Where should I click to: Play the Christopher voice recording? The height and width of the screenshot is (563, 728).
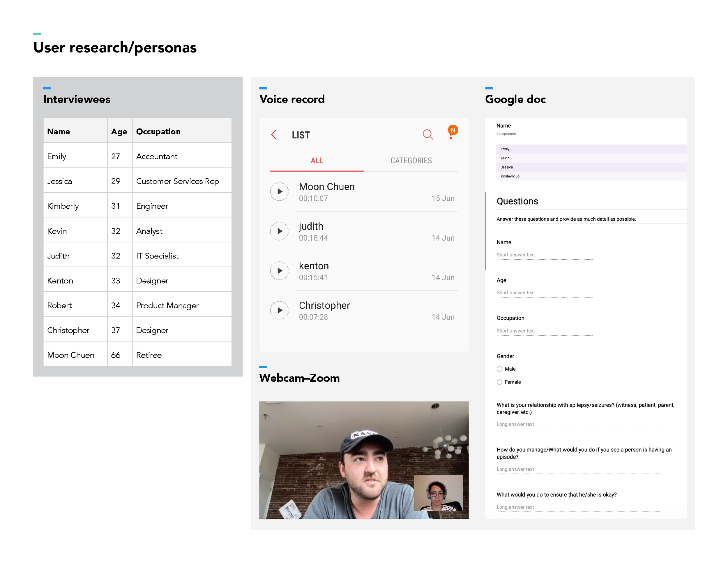click(x=279, y=310)
